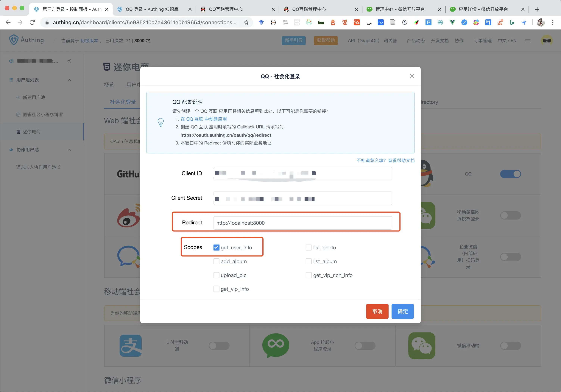Open the 在 QQ 互联 中创建应用 link
561x392 pixels.
coord(204,119)
